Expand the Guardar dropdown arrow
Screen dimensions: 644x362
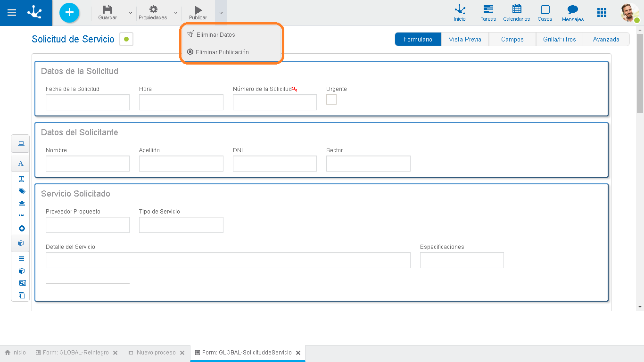pyautogui.click(x=131, y=13)
